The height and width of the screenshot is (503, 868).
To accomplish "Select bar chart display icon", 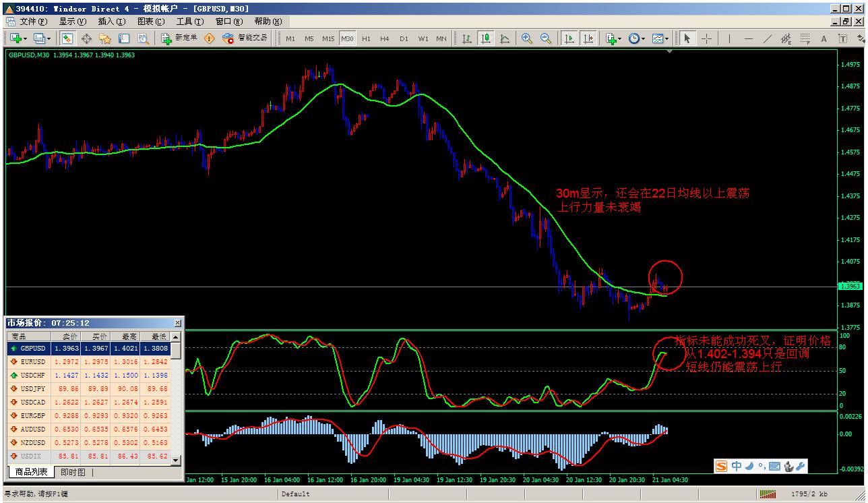I will click(x=466, y=38).
